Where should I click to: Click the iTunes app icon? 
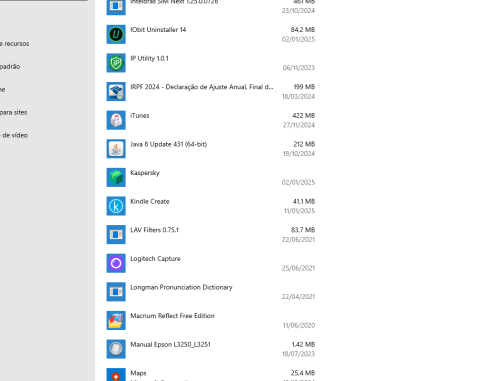(116, 120)
